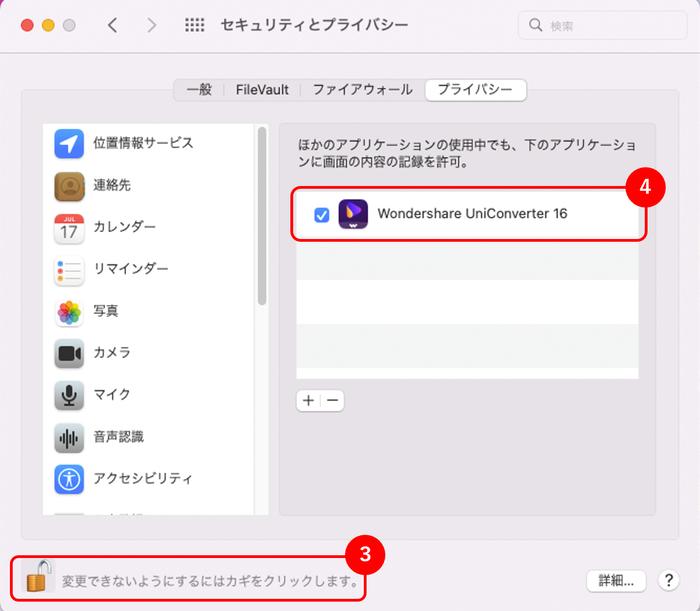
Task: Show all preferences with the grid icon
Action: pos(195,25)
